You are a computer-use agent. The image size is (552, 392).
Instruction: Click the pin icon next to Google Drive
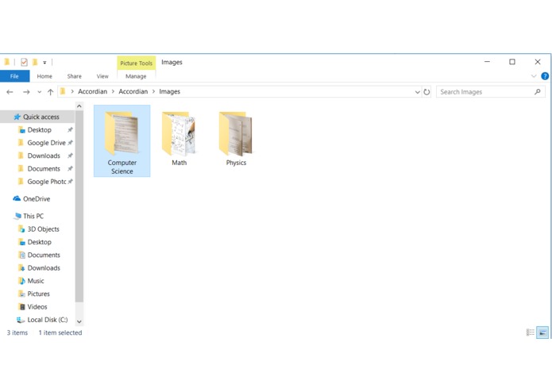click(70, 143)
